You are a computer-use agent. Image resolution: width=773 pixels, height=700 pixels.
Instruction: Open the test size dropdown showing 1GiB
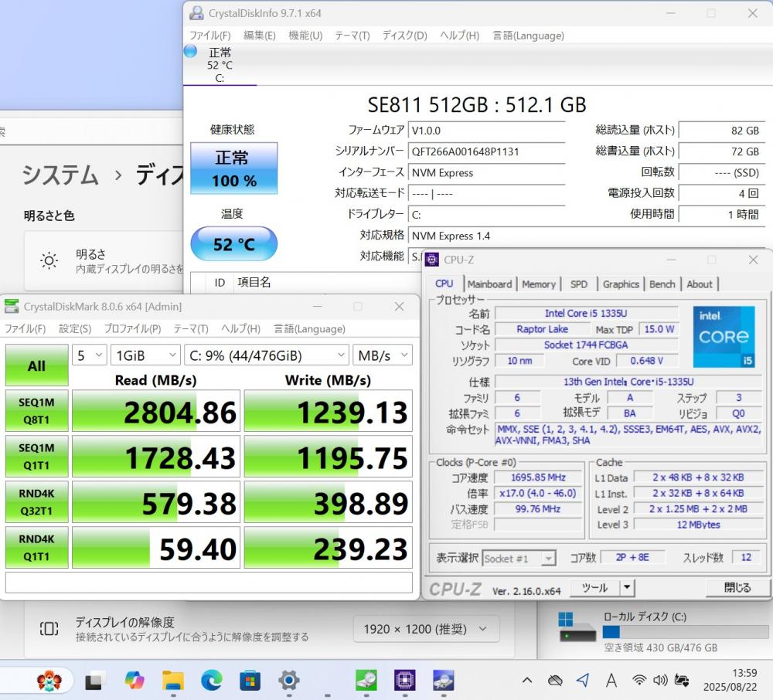click(145, 355)
